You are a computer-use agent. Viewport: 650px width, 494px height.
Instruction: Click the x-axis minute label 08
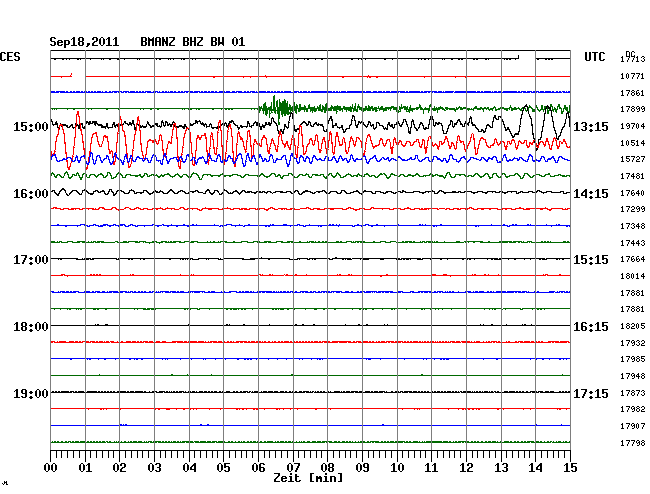[x=327, y=468]
